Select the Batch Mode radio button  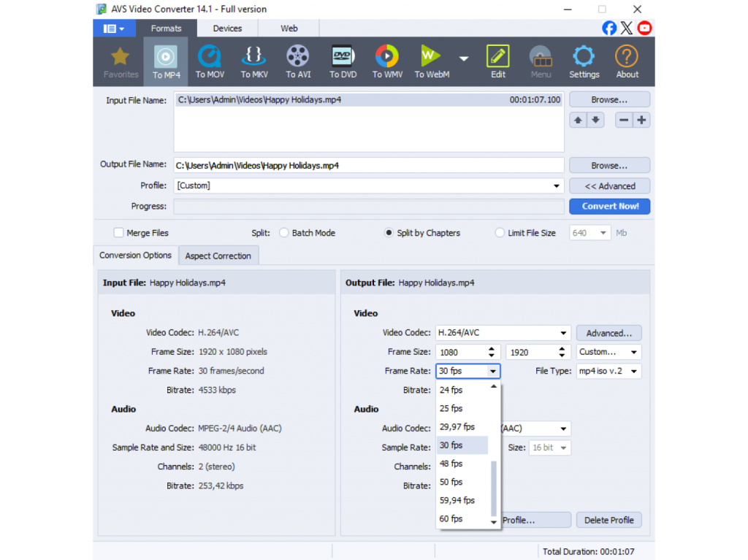click(284, 233)
